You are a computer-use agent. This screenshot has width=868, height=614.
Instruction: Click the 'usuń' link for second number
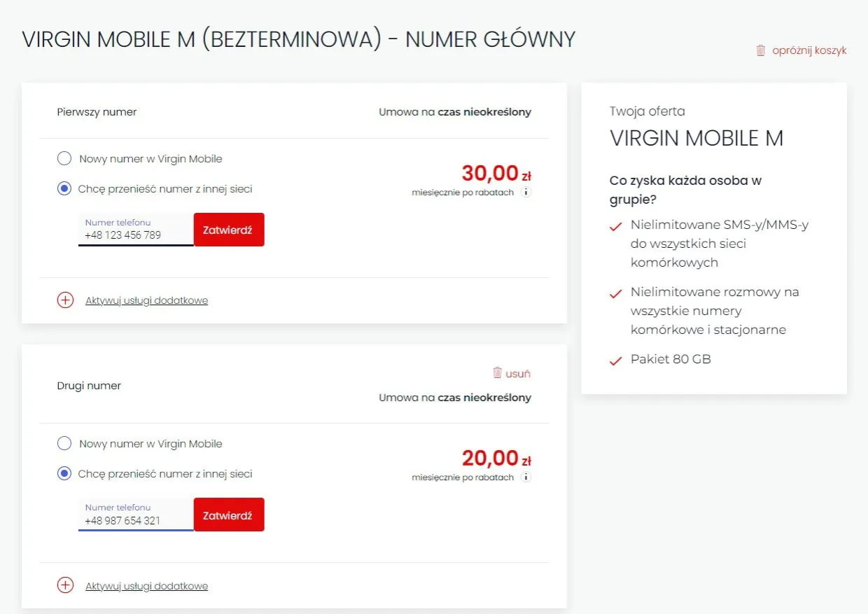[518, 374]
